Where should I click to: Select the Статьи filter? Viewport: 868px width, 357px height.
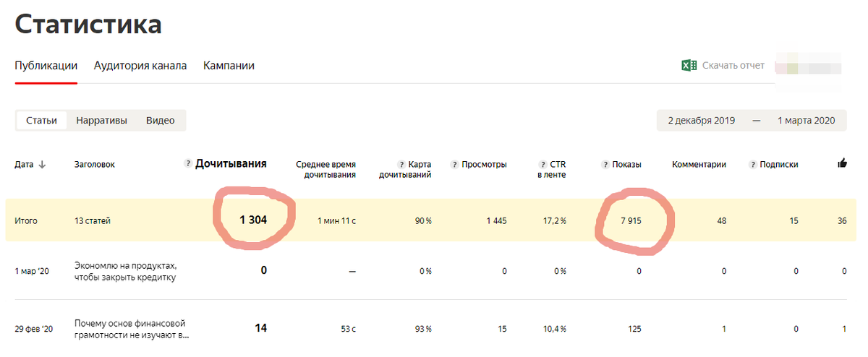[41, 121]
